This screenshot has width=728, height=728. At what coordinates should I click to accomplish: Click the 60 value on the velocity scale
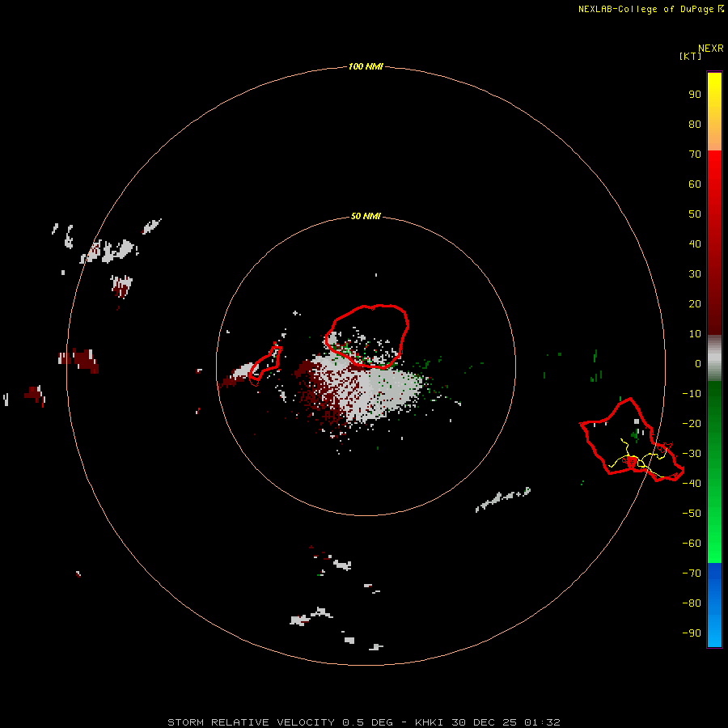[x=695, y=184]
